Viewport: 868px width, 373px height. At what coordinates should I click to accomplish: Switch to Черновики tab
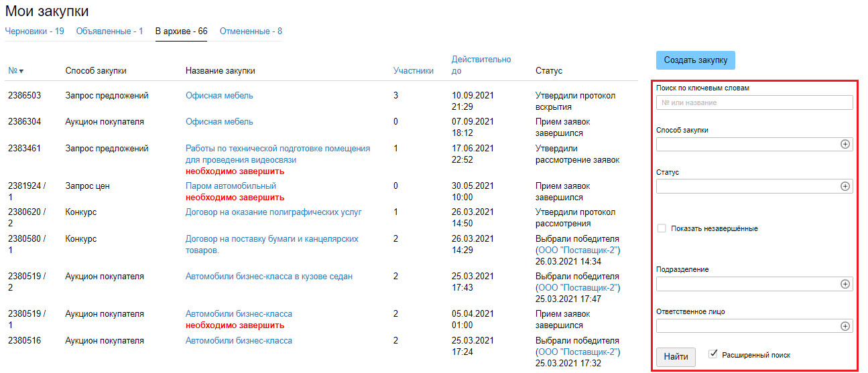(35, 31)
